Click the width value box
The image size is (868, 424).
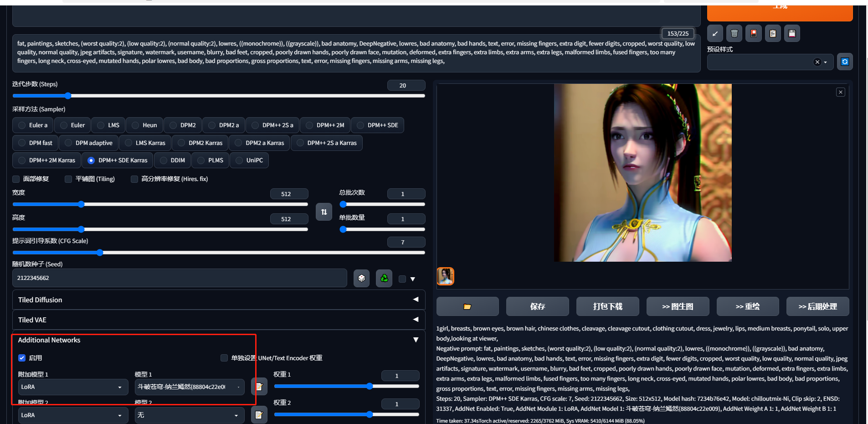pyautogui.click(x=289, y=194)
